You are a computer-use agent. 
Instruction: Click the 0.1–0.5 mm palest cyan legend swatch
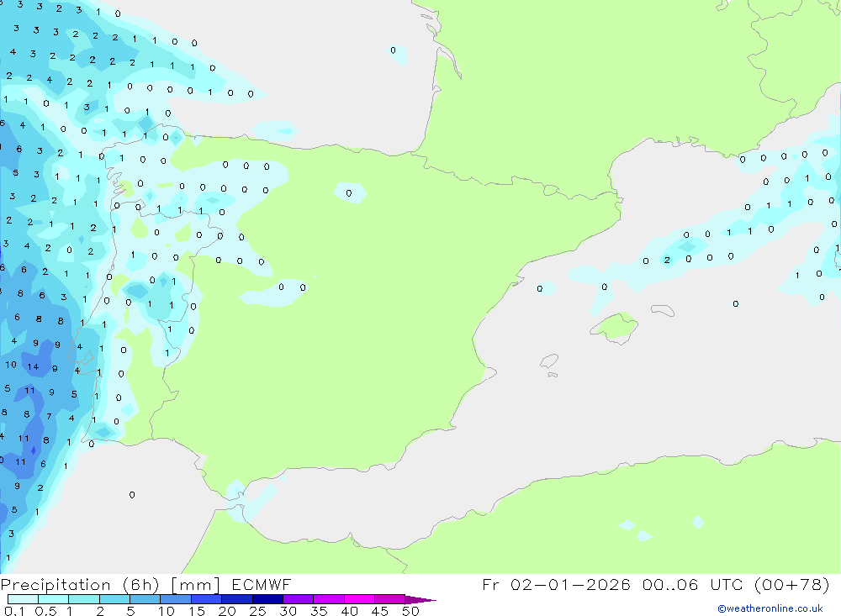pos(23,599)
